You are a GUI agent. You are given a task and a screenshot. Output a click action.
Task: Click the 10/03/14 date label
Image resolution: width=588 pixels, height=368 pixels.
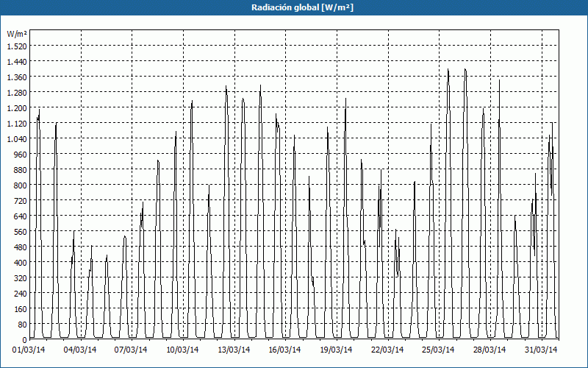(x=182, y=350)
